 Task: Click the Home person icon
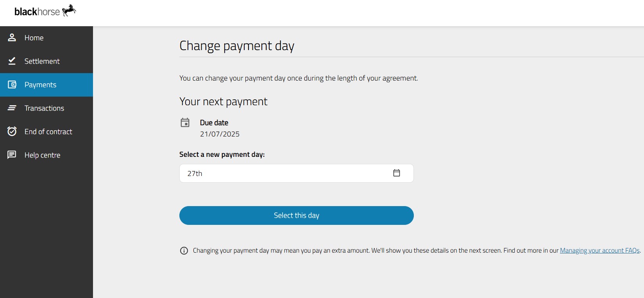pos(12,38)
